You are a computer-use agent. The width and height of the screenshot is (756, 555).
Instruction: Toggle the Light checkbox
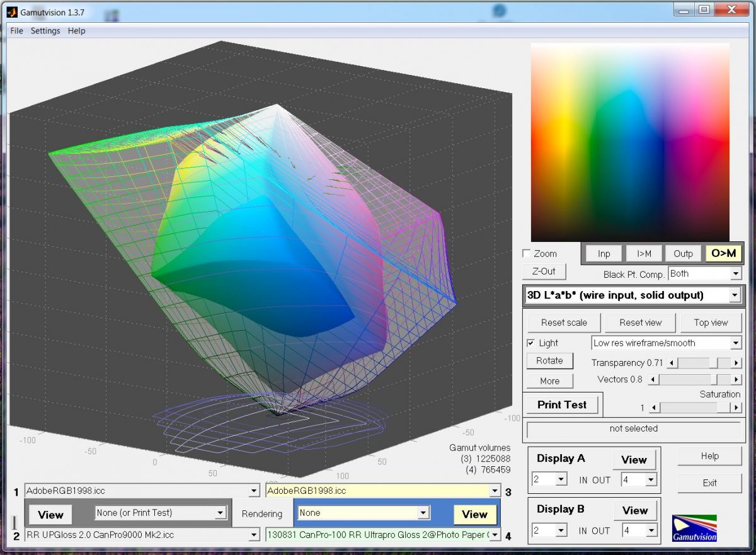pos(530,343)
